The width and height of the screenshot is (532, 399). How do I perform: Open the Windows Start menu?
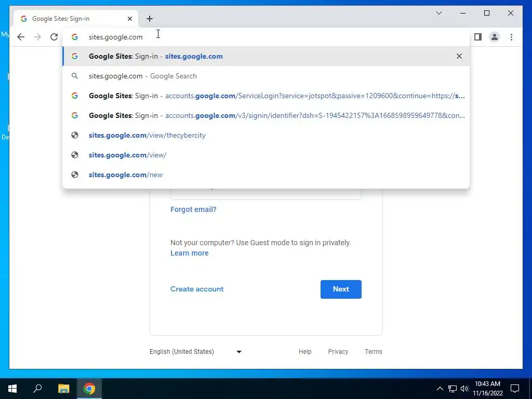12,389
